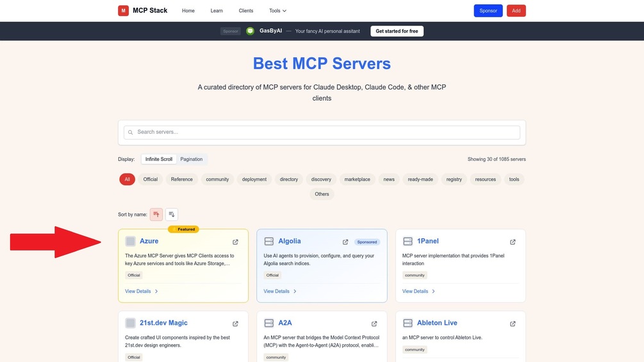Click the blue Sponsor button
The height and width of the screenshot is (362, 644).
click(488, 11)
